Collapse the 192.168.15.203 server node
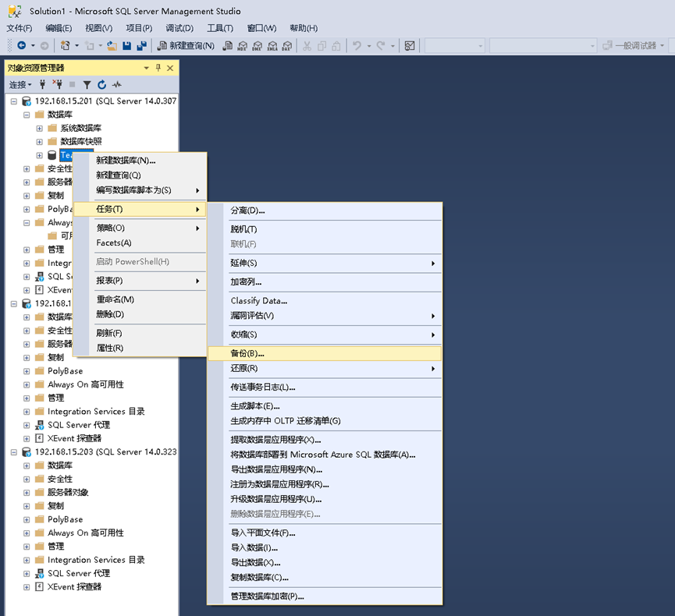The image size is (675, 616). click(x=14, y=452)
